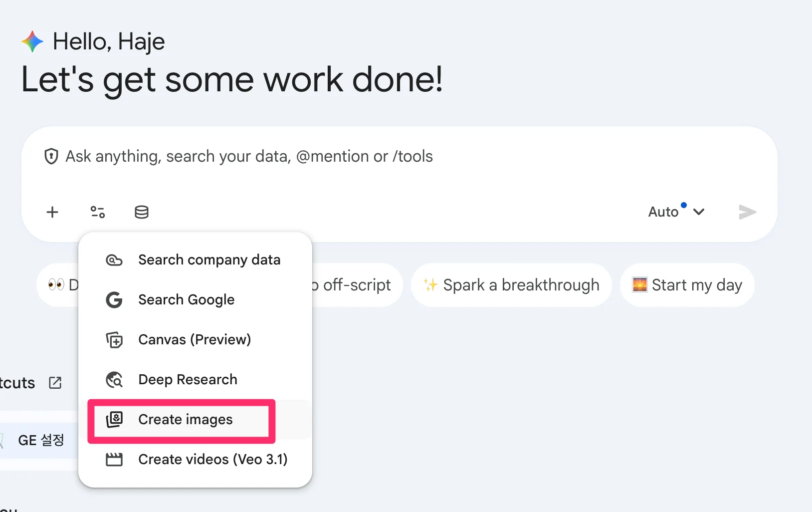
Task: Click the plus add-attachment icon
Action: tap(52, 212)
